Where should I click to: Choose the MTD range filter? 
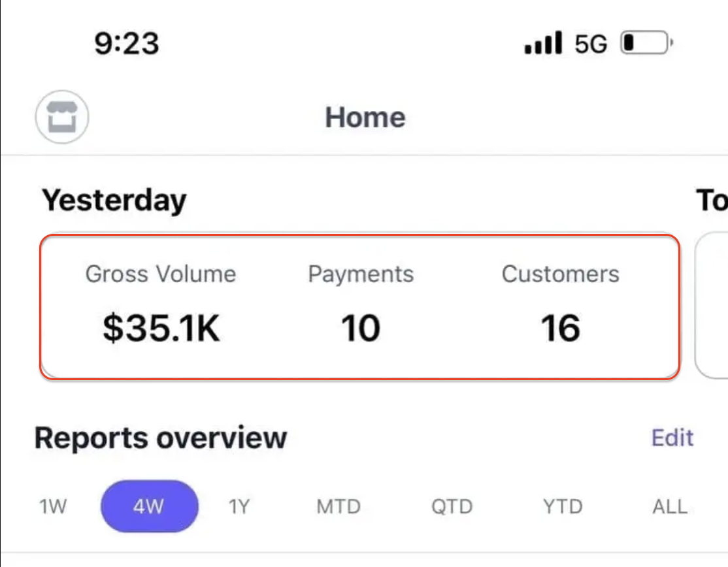pyautogui.click(x=339, y=507)
